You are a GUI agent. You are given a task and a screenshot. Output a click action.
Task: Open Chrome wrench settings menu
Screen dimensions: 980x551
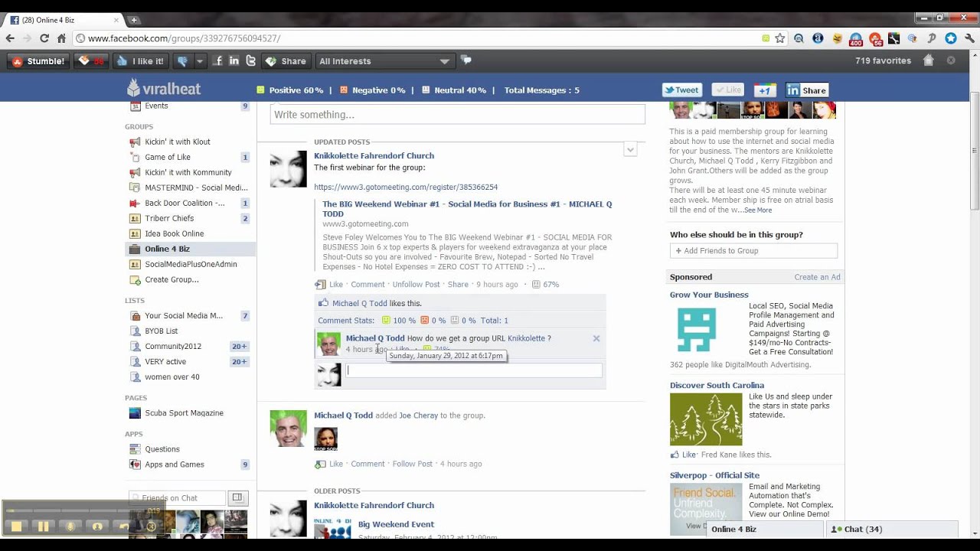[969, 38]
